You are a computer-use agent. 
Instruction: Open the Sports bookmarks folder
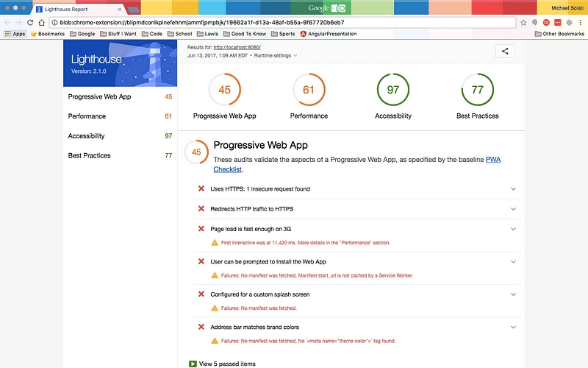coord(283,34)
